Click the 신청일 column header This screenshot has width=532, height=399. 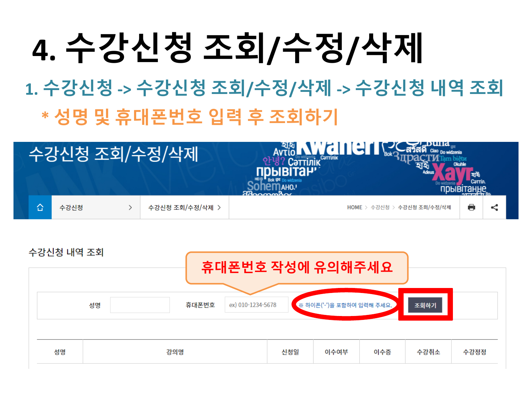(290, 352)
